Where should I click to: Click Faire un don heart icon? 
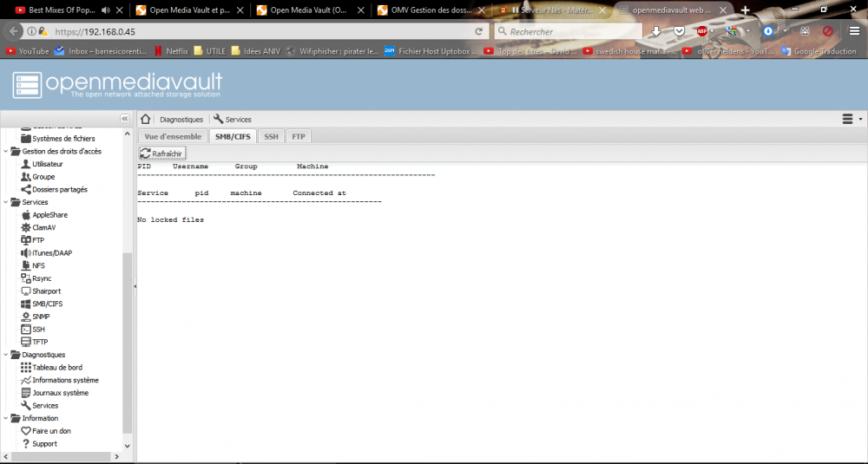[x=25, y=431]
